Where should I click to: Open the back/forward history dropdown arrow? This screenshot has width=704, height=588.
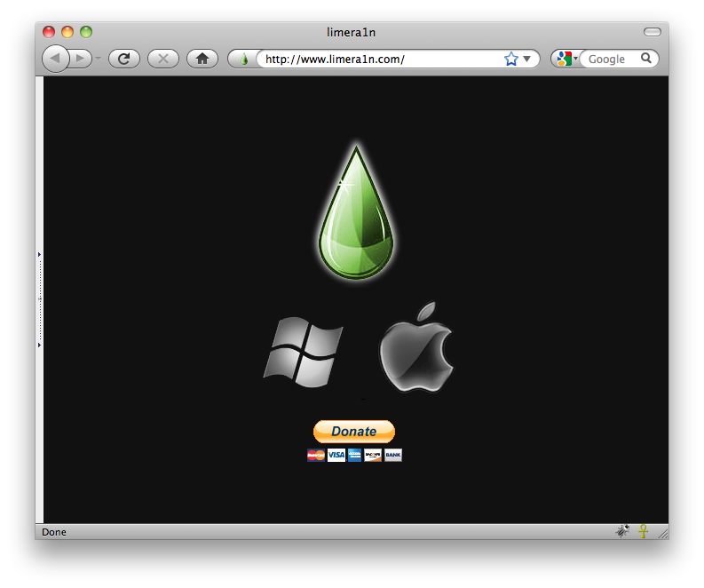(99, 59)
